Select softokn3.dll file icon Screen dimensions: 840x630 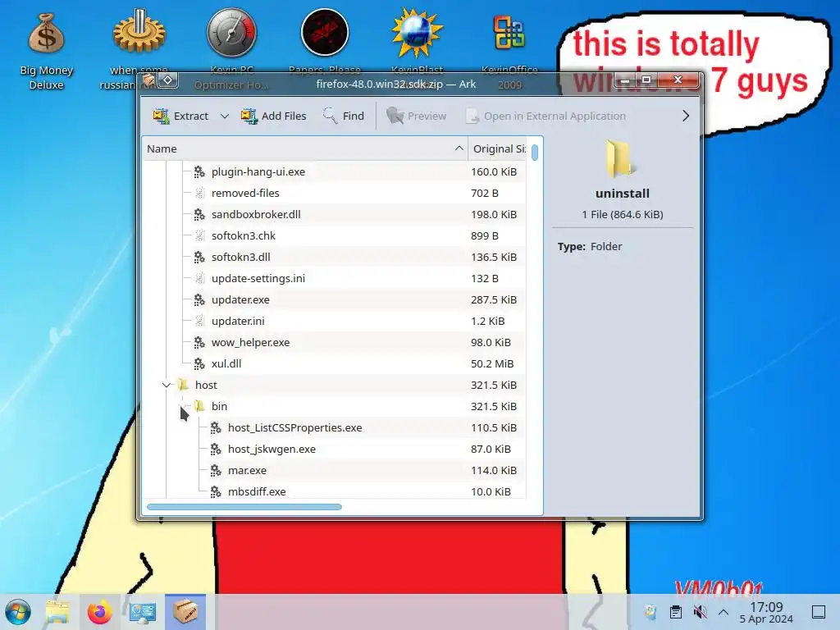pyautogui.click(x=199, y=257)
